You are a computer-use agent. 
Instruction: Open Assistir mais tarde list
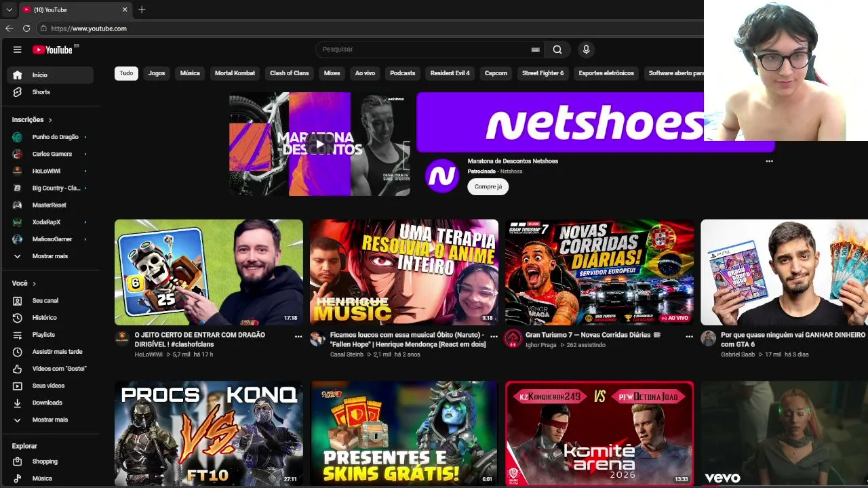pyautogui.click(x=50, y=352)
